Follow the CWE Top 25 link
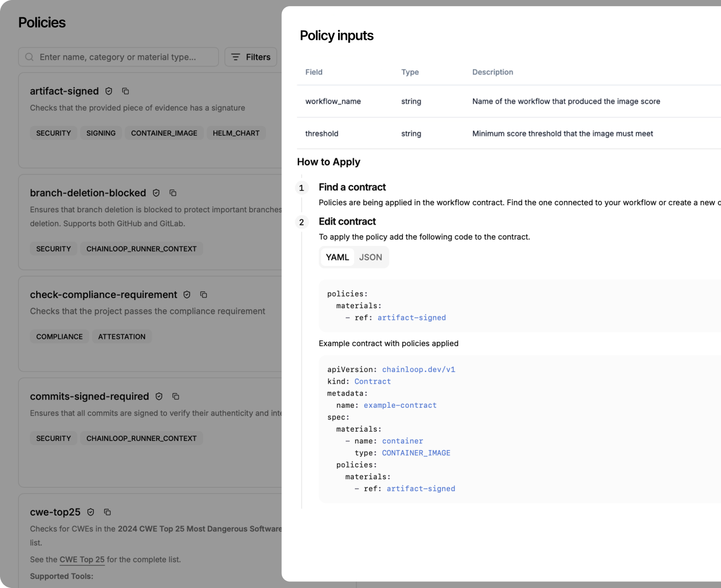 click(x=82, y=559)
